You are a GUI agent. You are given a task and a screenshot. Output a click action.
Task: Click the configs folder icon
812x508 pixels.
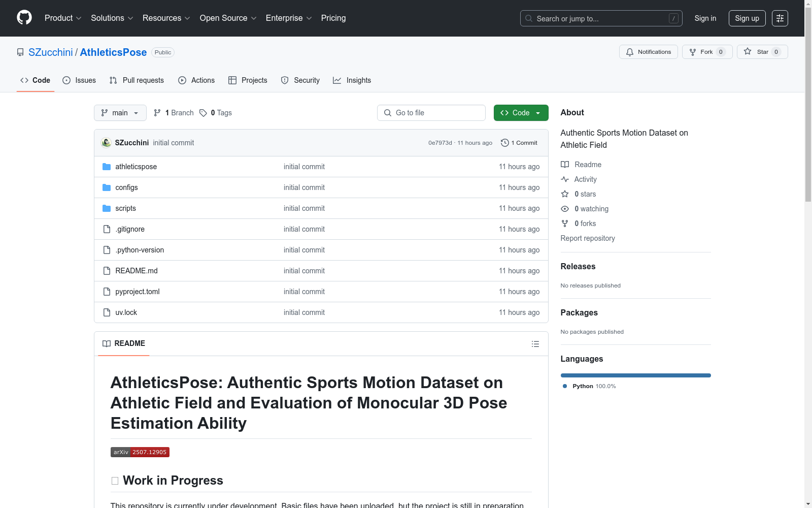107,187
